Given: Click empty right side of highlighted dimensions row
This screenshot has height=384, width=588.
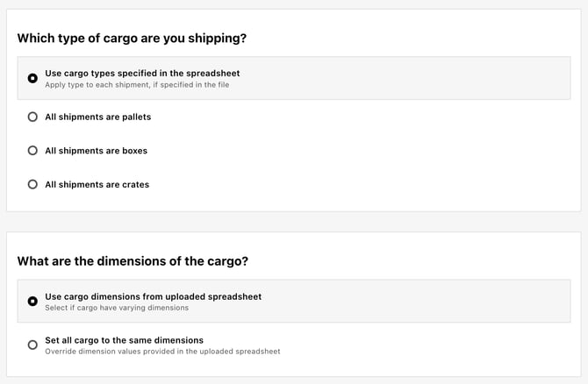Looking at the screenshot, I should 412,301.
